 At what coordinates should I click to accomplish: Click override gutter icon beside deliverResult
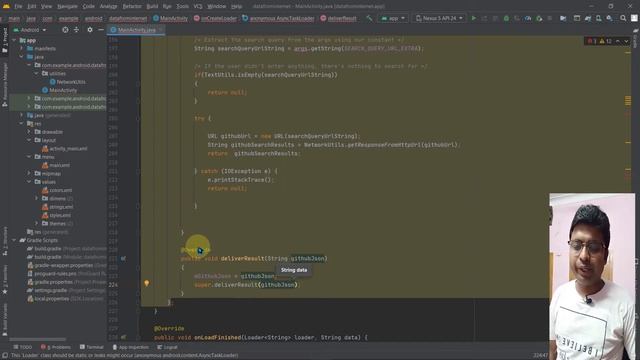[123, 258]
